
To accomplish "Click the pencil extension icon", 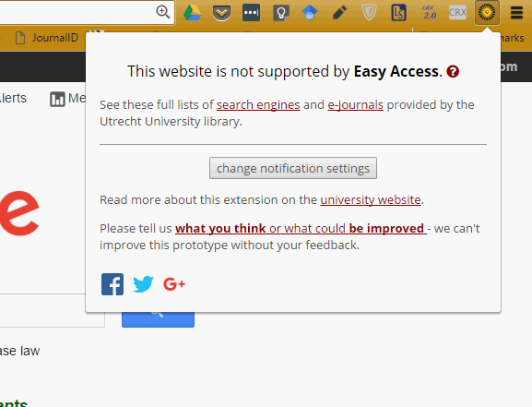I will pos(339,13).
